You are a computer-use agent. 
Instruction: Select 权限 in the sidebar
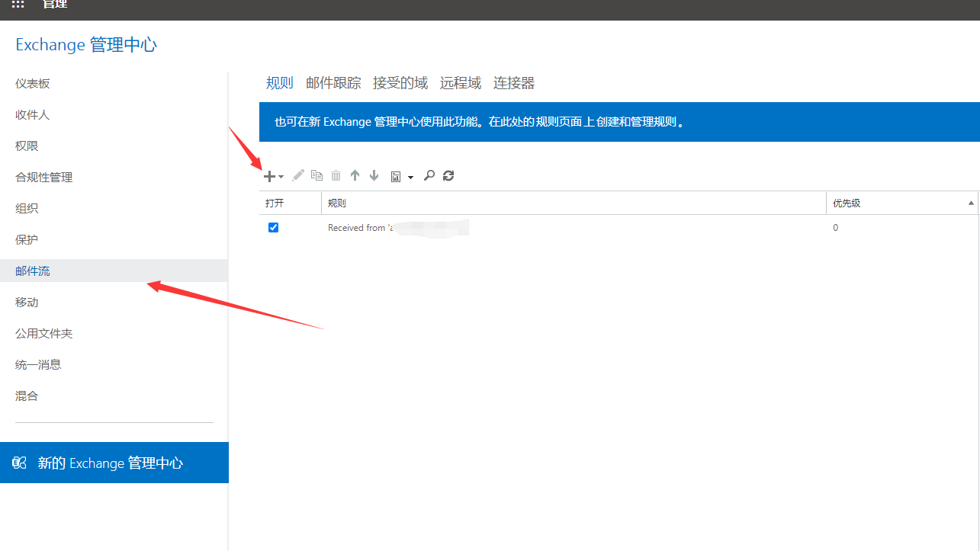click(27, 146)
